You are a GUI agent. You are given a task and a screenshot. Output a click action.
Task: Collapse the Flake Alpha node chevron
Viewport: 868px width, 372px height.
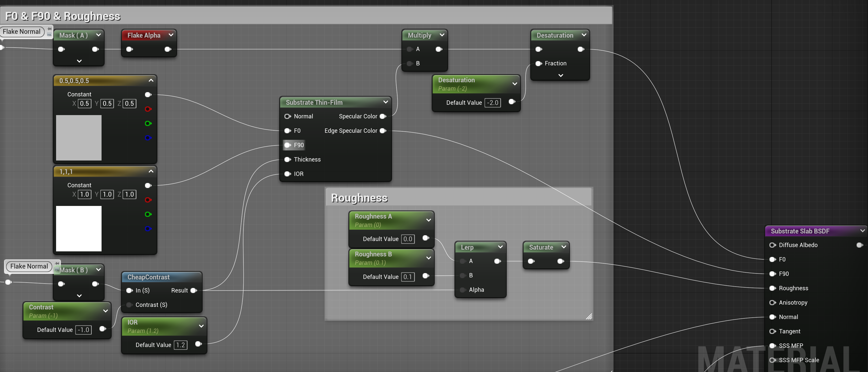(x=171, y=35)
